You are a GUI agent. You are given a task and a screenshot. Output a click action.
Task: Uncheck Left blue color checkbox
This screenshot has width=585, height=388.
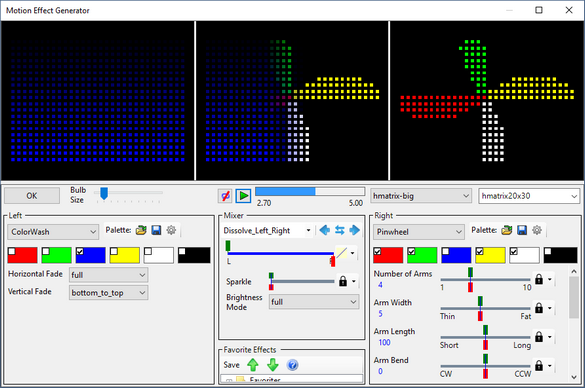(80, 251)
